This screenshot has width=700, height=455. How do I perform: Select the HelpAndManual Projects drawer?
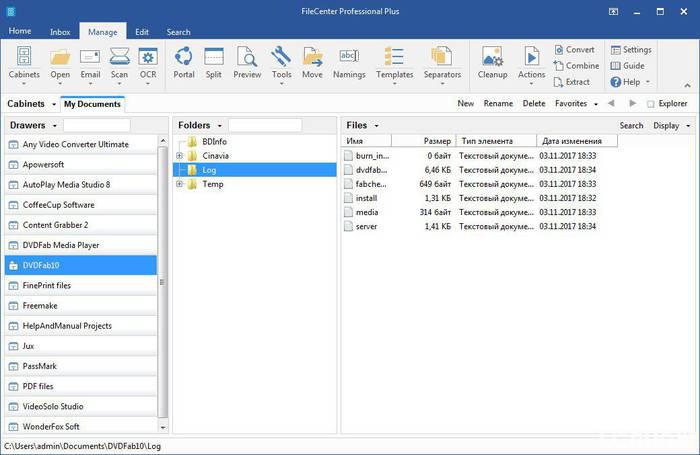click(81, 326)
